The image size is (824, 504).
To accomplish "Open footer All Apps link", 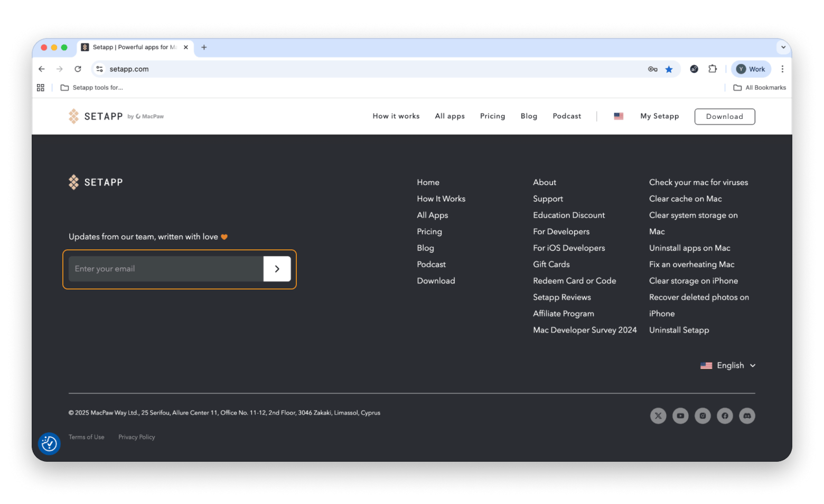I will [433, 215].
